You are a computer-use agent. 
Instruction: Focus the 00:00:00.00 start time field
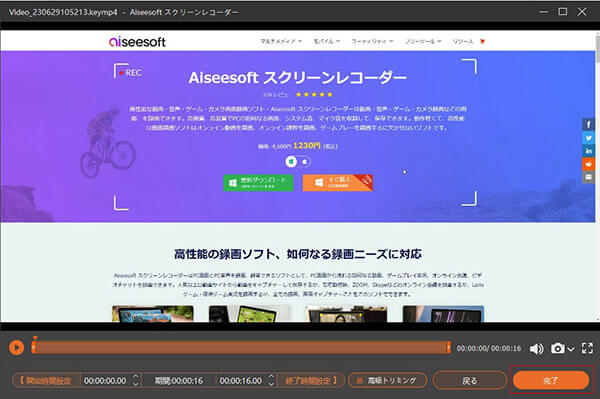[x=105, y=381]
